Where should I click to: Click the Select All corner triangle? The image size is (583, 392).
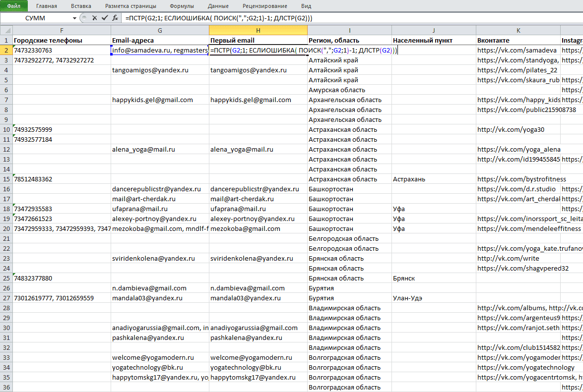click(x=6, y=30)
